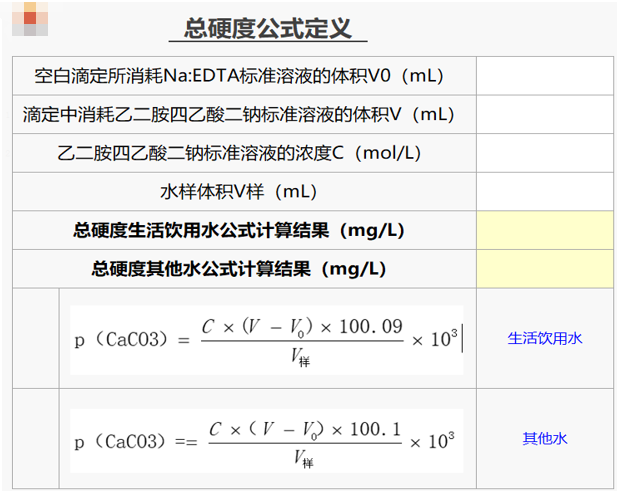This screenshot has width=617, height=491.
Task: Click the formula image with 100.09 coefficient
Action: click(x=267, y=339)
